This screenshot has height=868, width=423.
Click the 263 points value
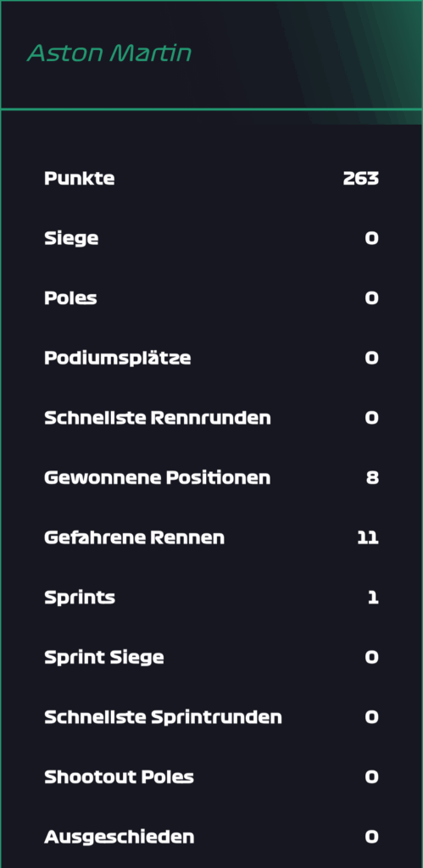click(x=361, y=178)
